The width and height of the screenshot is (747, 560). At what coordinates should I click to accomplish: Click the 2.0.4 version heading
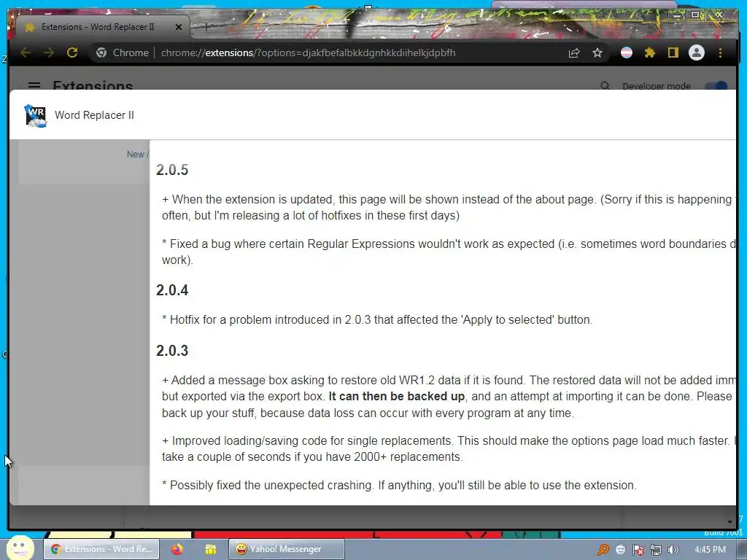172,290
